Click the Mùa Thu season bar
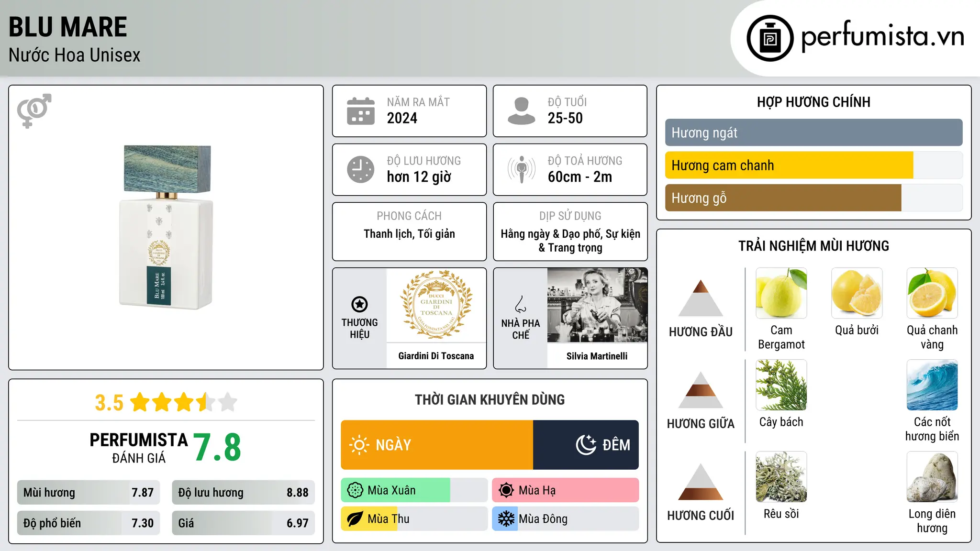The width and height of the screenshot is (980, 551). coord(414,519)
